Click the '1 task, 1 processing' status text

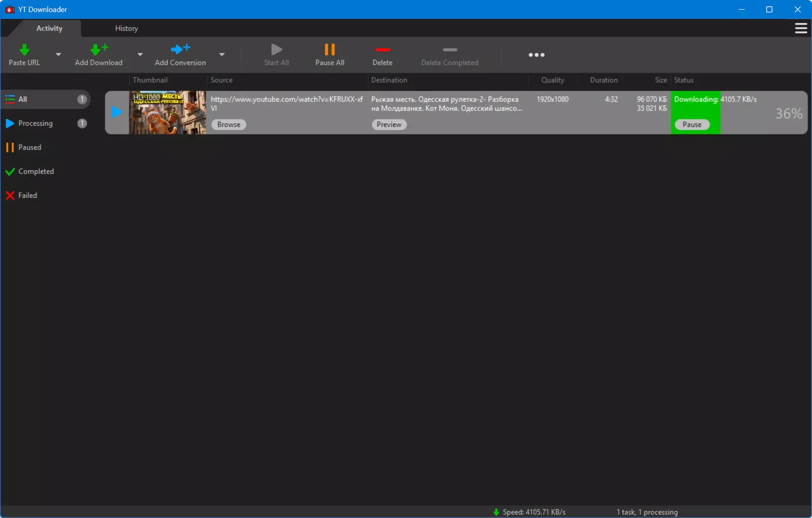[x=647, y=512]
